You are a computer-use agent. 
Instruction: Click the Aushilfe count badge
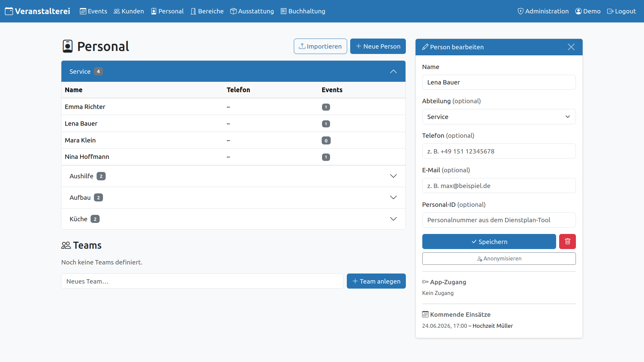101,176
